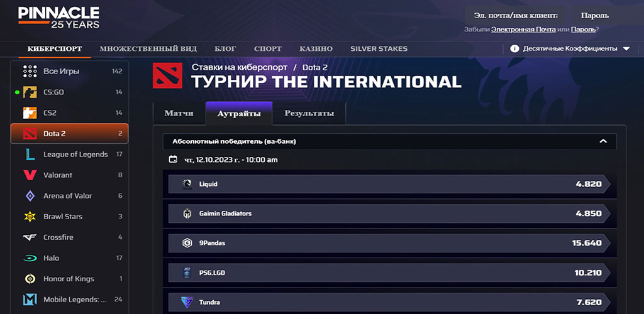Open the Silver Stakes menu item
This screenshot has width=644, height=314.
(379, 49)
